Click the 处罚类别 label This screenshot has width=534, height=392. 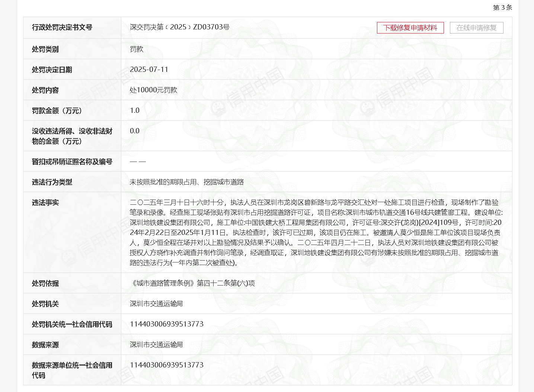(45, 49)
